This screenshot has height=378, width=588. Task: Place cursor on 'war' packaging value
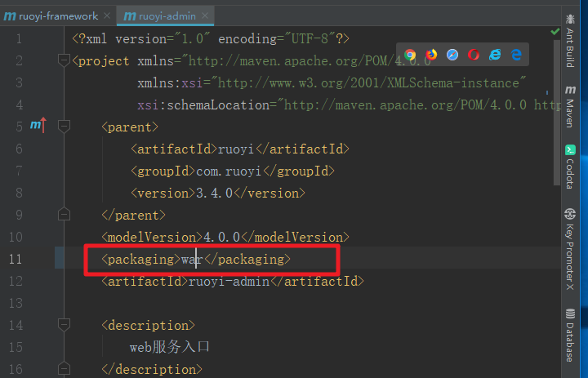[x=193, y=259]
